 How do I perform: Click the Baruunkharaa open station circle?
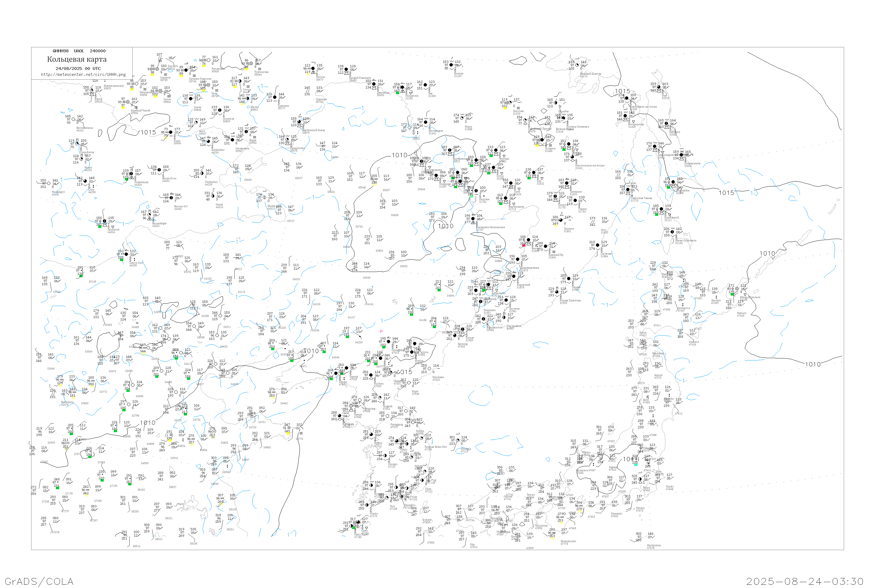73,119
